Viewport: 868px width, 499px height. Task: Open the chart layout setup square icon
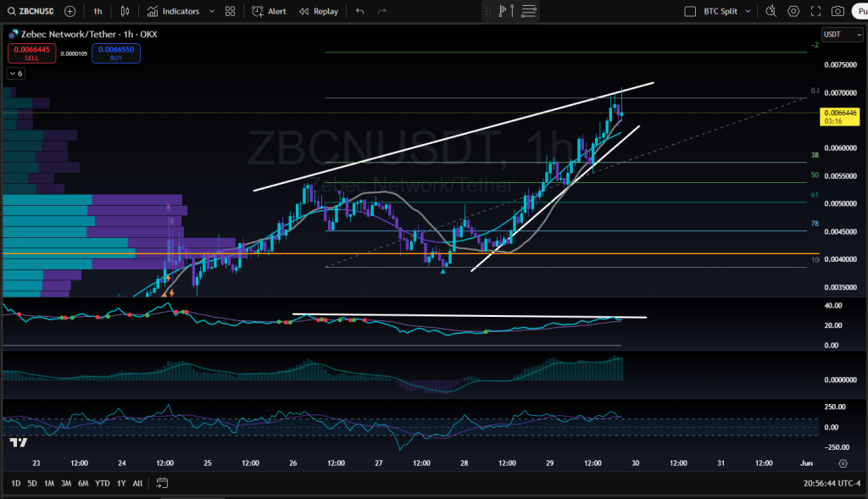690,11
